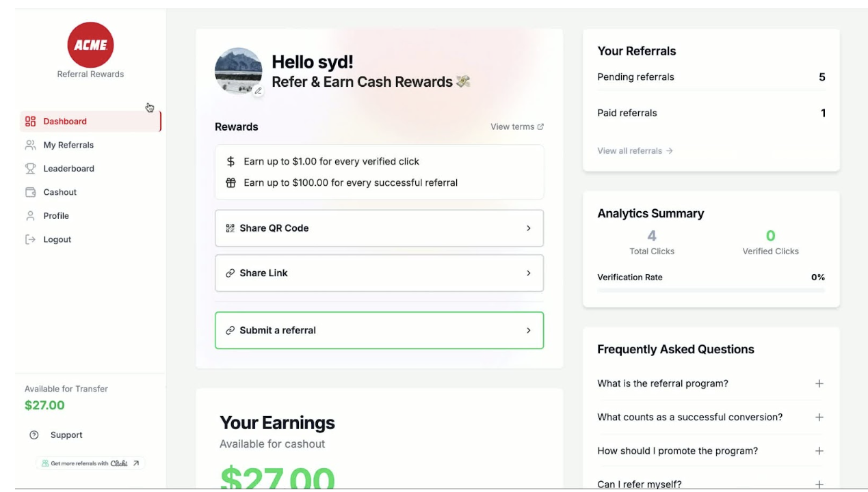Viewport: 868px width, 492px height.
Task: Open the View terms link
Action: click(x=516, y=127)
